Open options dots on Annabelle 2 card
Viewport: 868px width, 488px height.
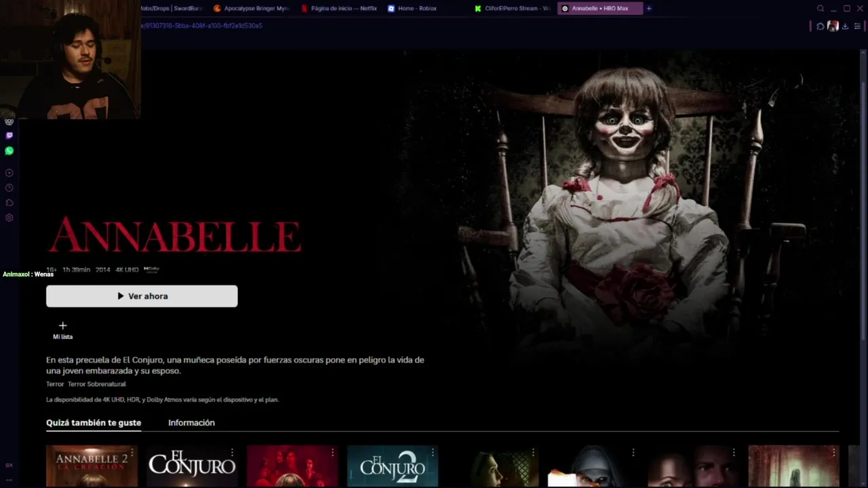(132, 452)
